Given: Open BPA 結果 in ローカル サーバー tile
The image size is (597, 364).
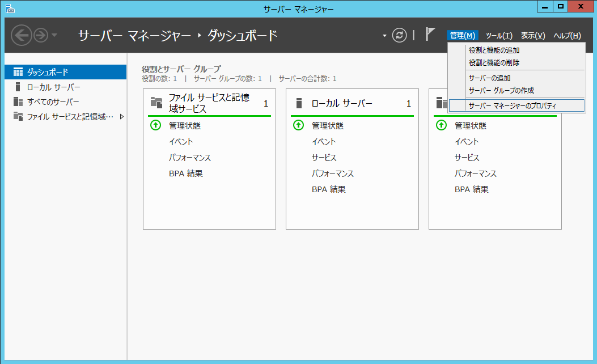Looking at the screenshot, I should tap(328, 189).
